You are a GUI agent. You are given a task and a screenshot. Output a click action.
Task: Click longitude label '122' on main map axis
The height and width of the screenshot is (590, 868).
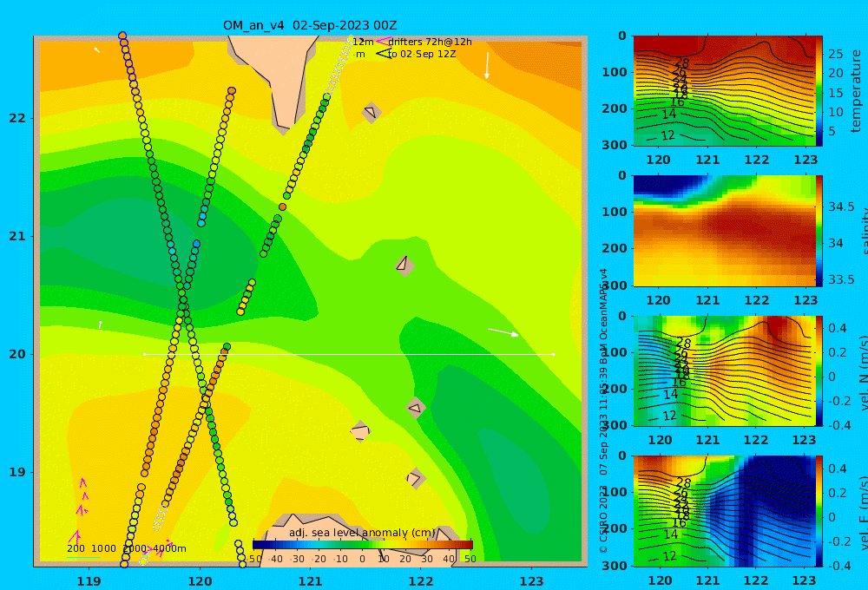coord(421,581)
